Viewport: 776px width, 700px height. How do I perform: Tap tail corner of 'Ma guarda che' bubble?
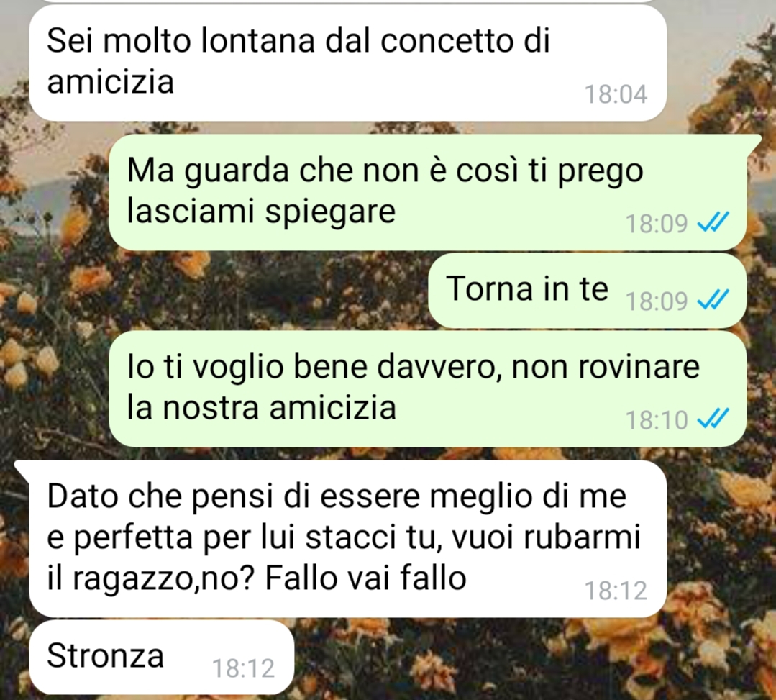[753, 142]
